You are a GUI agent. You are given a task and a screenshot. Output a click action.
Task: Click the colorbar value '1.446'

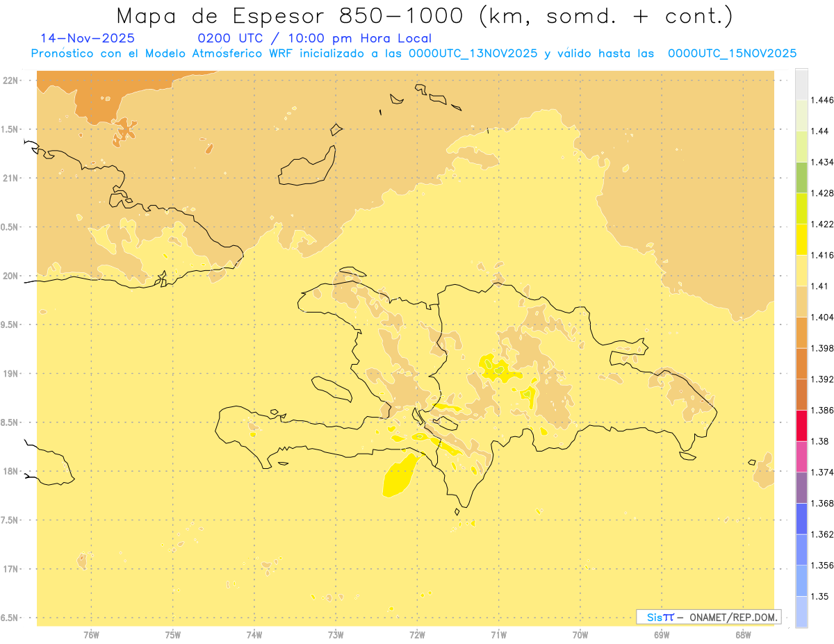point(823,100)
